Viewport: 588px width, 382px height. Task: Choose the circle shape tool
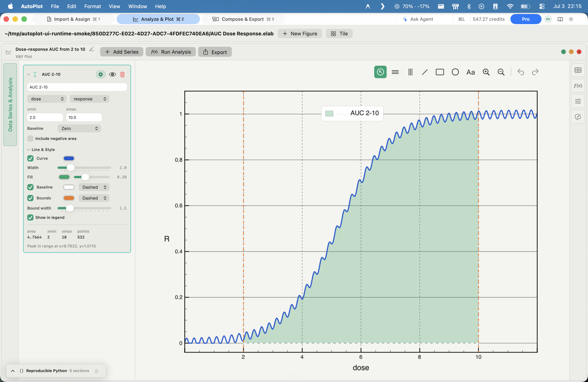(x=455, y=72)
